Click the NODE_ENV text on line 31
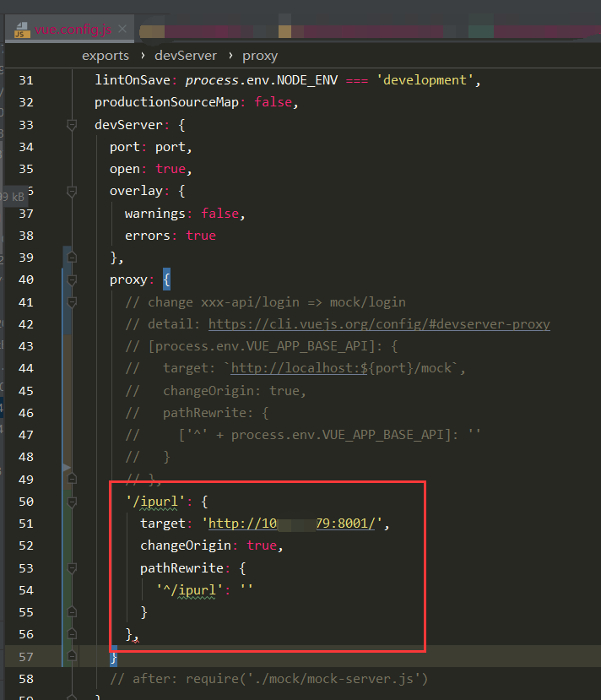This screenshot has height=700, width=601. coord(307,80)
